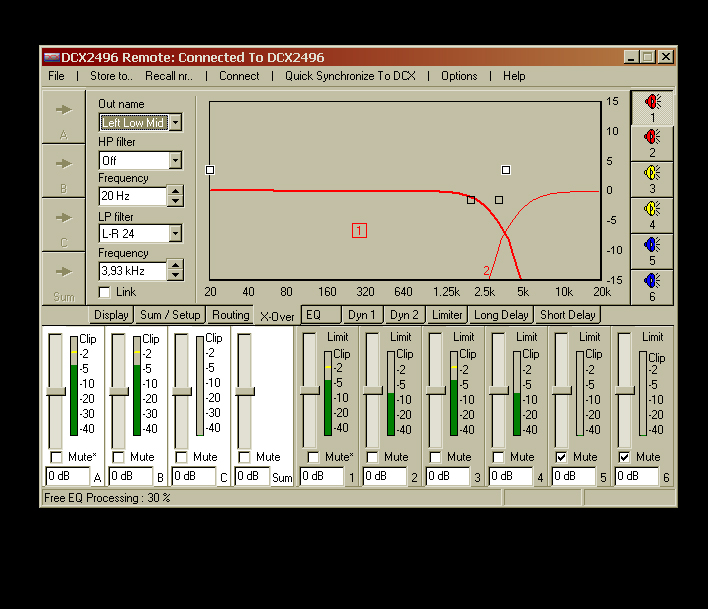
Task: Click Free EQ Processing status text
Action: point(107,498)
